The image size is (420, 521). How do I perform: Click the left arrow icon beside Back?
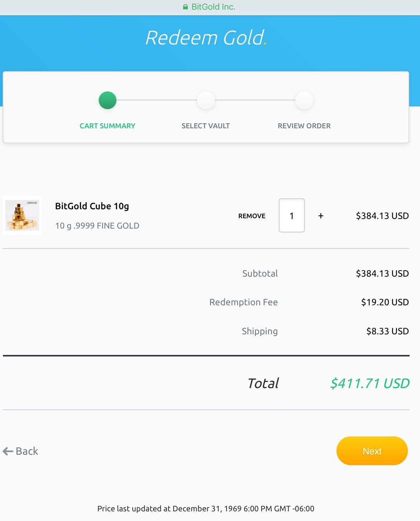8,451
